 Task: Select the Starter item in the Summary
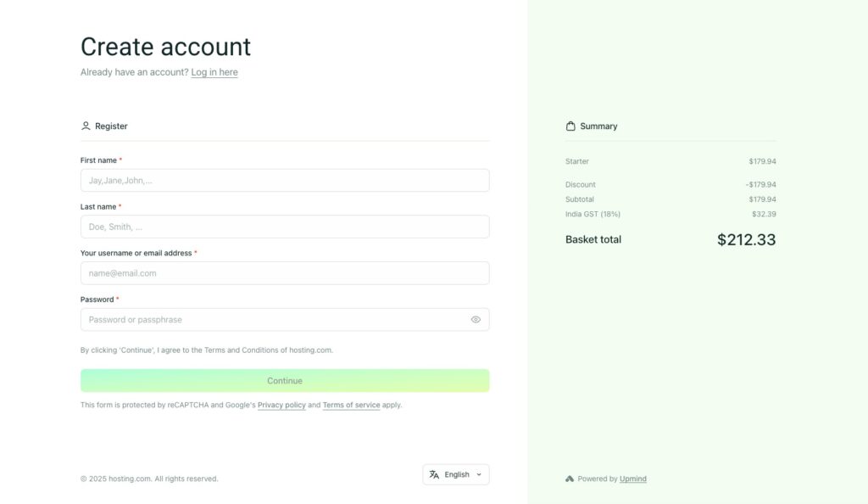pyautogui.click(x=577, y=160)
